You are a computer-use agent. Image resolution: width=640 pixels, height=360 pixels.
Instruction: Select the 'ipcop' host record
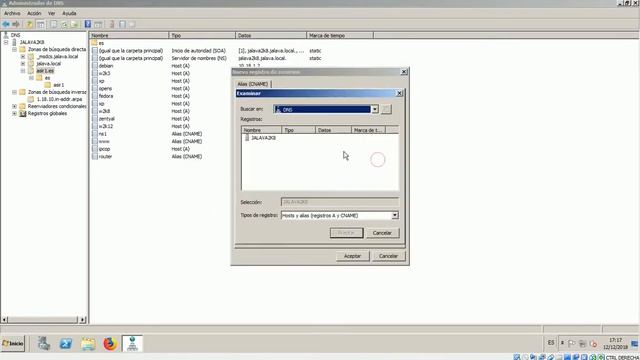[x=104, y=149]
